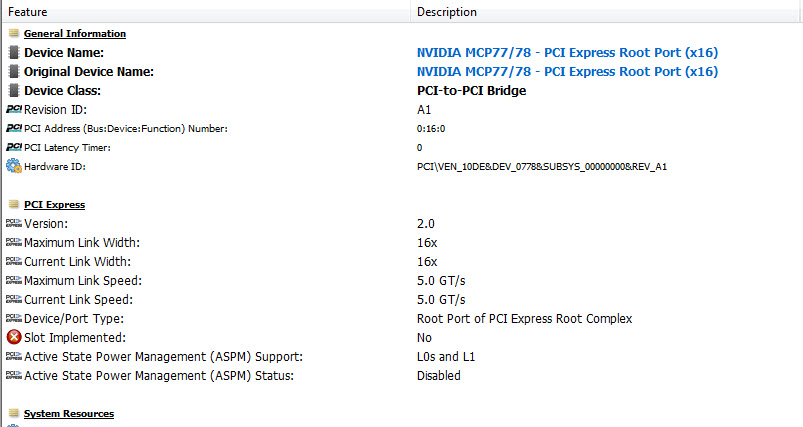Select the Current Link Width row
This screenshot has height=427, width=803.
(x=402, y=262)
